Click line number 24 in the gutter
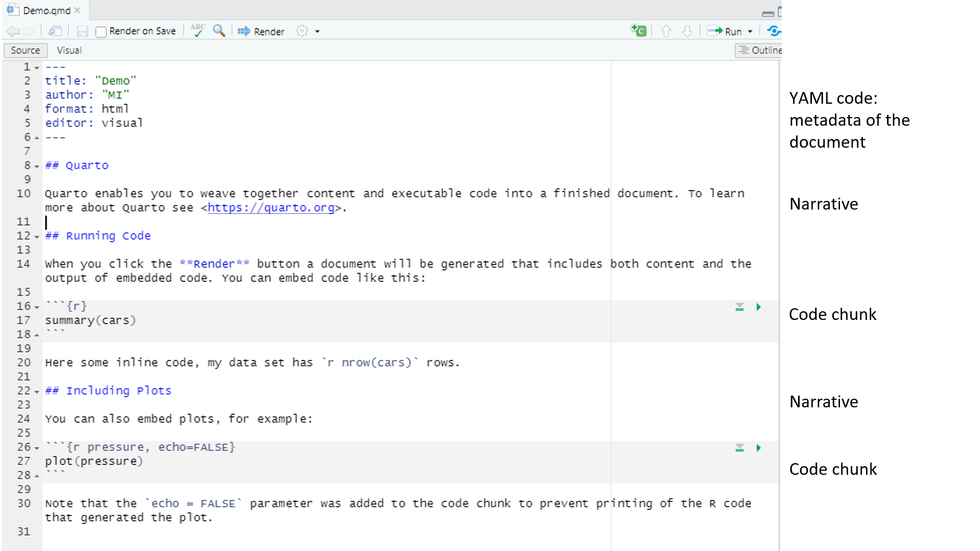 [x=24, y=419]
